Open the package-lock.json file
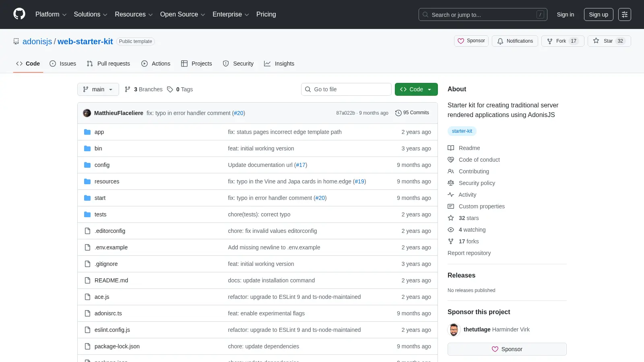This screenshot has height=362, width=644. point(117,346)
